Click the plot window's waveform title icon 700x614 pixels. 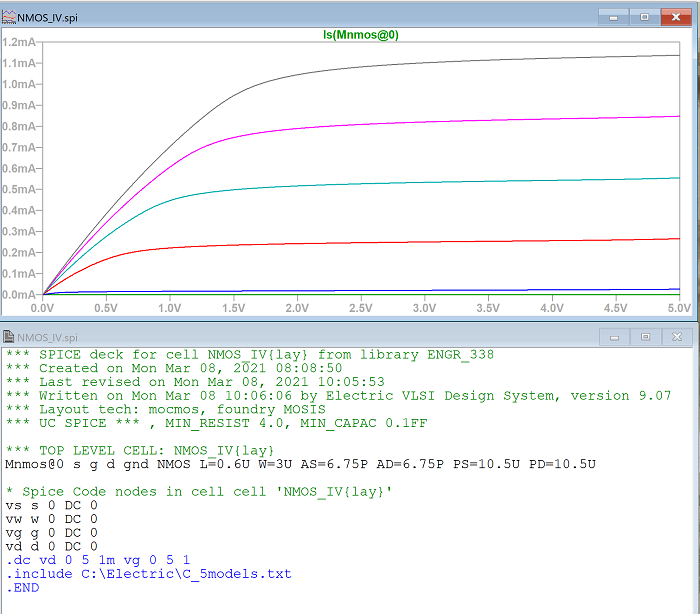coord(9,17)
